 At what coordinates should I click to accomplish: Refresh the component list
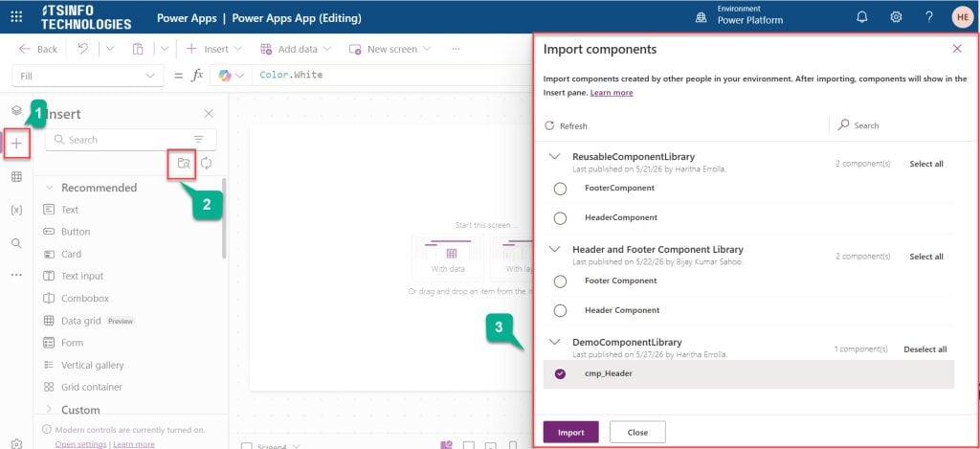tap(567, 125)
